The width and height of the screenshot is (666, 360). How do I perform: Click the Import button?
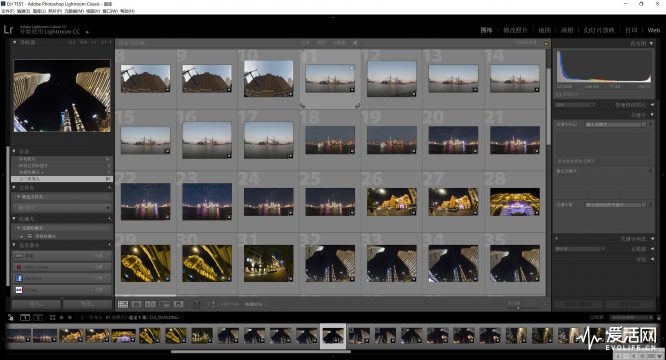click(x=36, y=304)
